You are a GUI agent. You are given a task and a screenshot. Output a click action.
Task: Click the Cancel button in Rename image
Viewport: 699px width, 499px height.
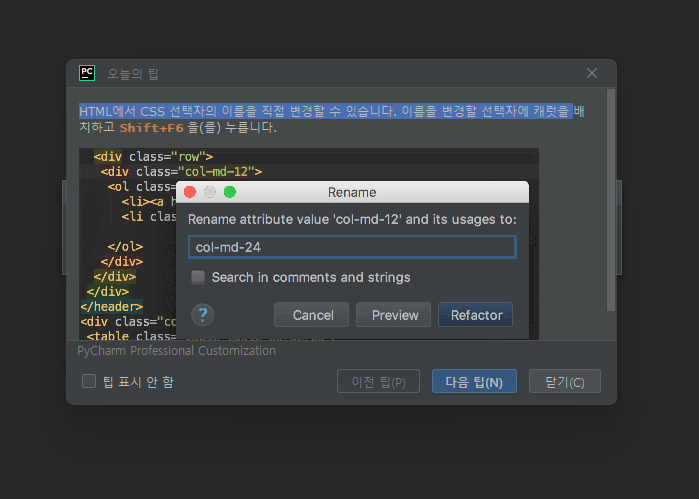tap(312, 315)
